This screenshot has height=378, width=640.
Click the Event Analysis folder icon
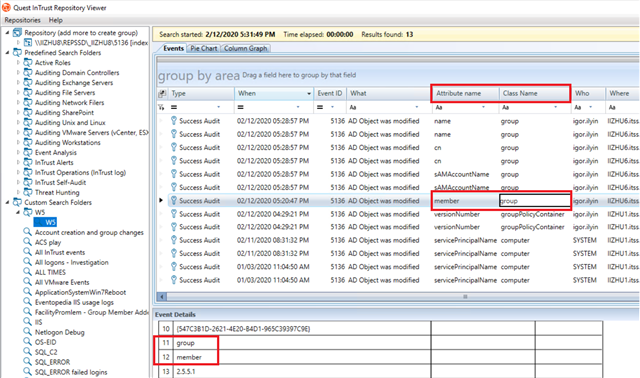(x=28, y=153)
